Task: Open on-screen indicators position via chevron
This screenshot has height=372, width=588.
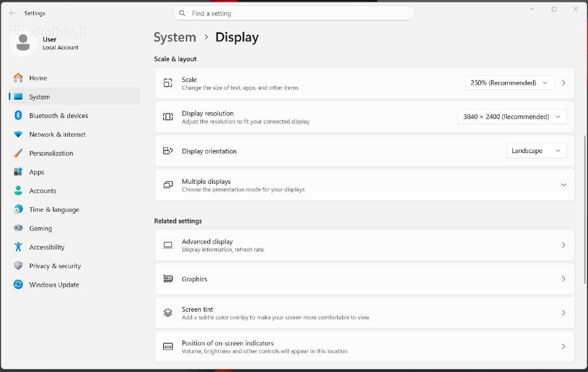Action: click(x=563, y=347)
